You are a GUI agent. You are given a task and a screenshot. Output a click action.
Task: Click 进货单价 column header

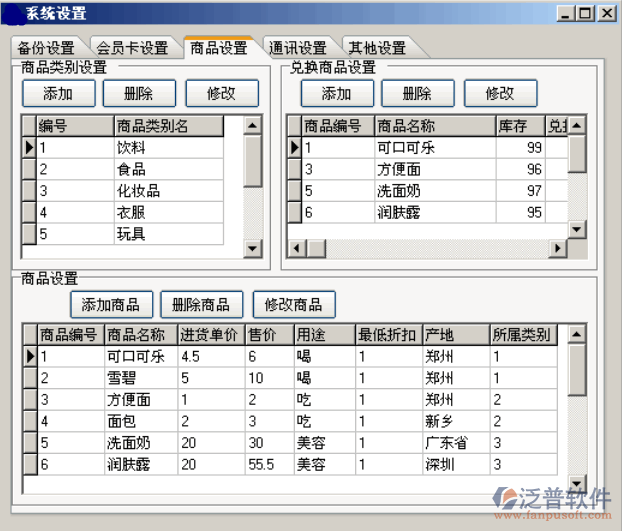[x=212, y=335]
